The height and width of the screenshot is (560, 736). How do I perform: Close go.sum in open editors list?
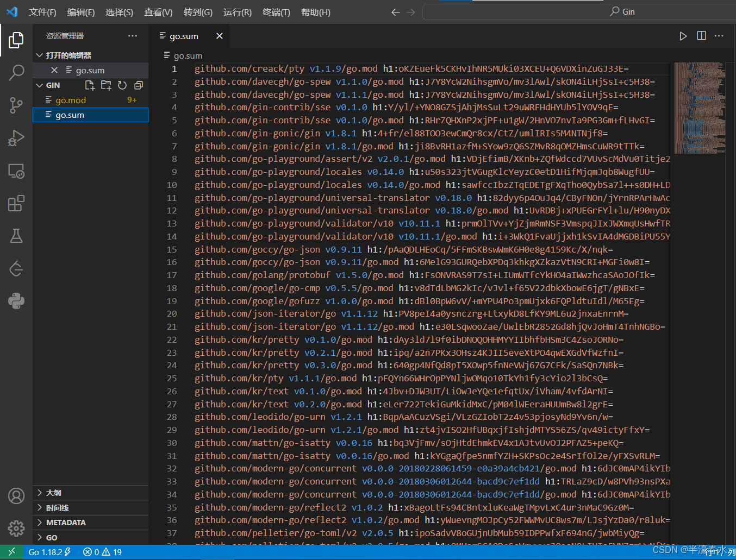coord(54,70)
